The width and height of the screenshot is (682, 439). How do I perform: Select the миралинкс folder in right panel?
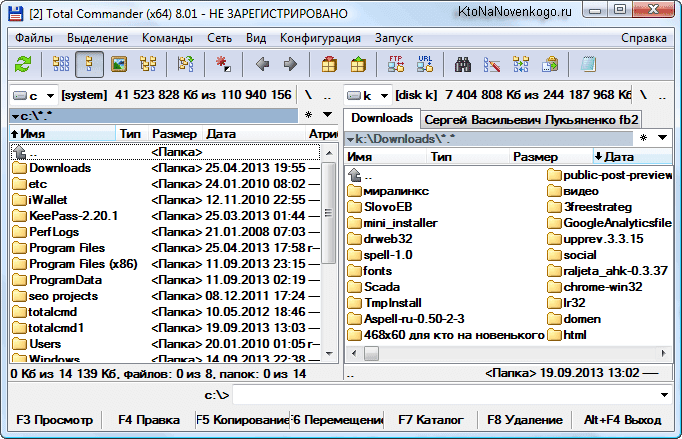click(x=389, y=191)
